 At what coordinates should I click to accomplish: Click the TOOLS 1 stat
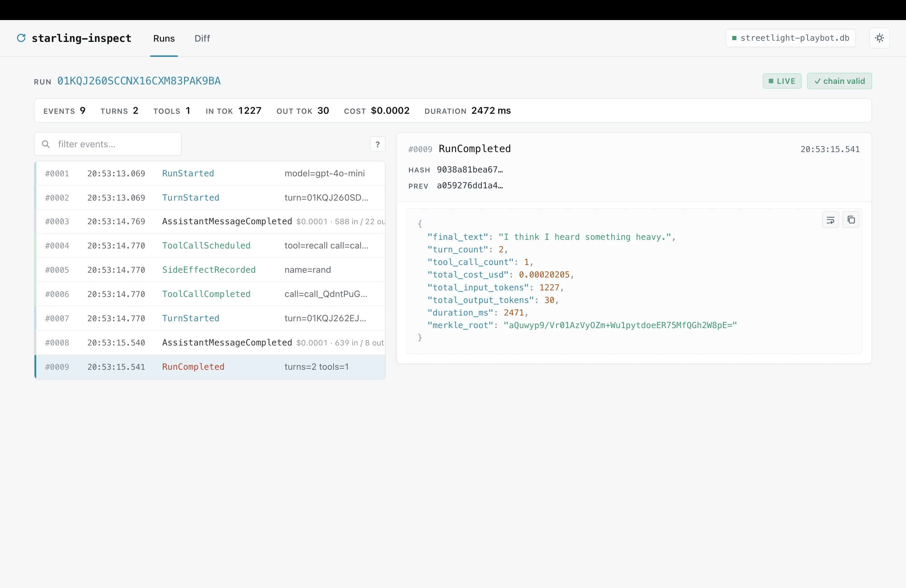tap(172, 111)
